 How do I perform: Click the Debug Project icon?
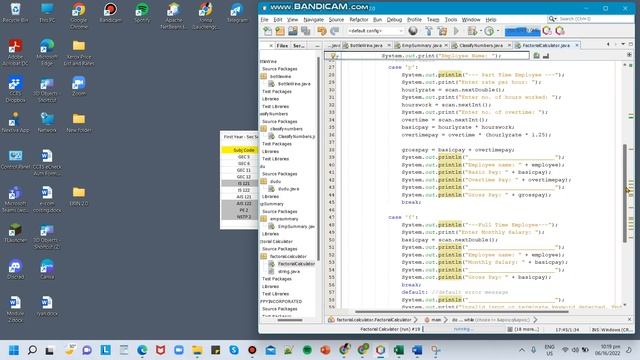pyautogui.click(x=472, y=31)
